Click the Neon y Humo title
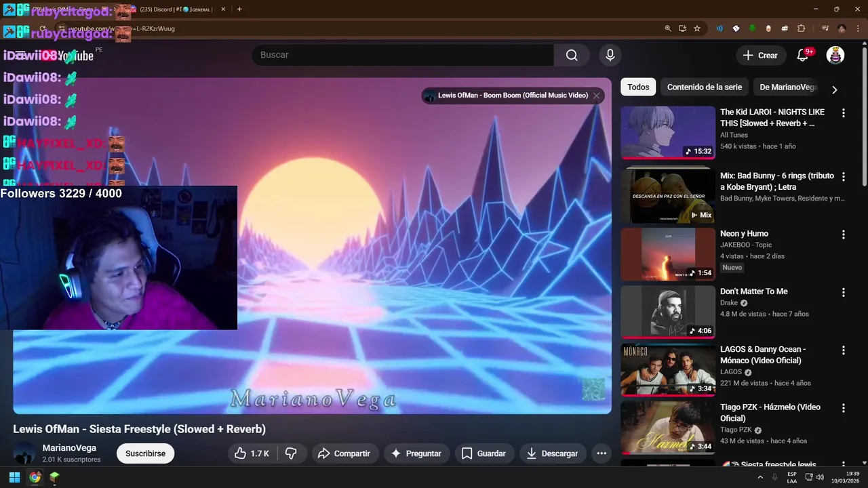This screenshot has width=868, height=488. pos(744,234)
